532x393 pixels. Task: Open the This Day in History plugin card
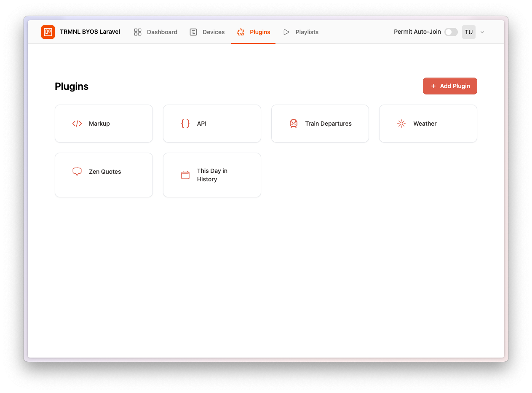(212, 175)
